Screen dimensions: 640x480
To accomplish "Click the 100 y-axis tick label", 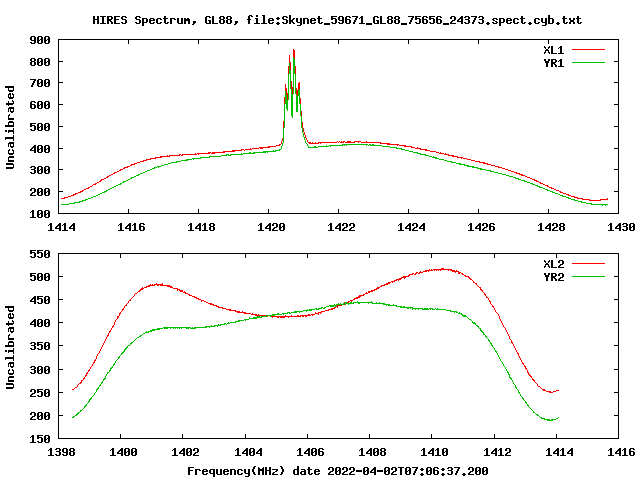I will click(x=40, y=214).
